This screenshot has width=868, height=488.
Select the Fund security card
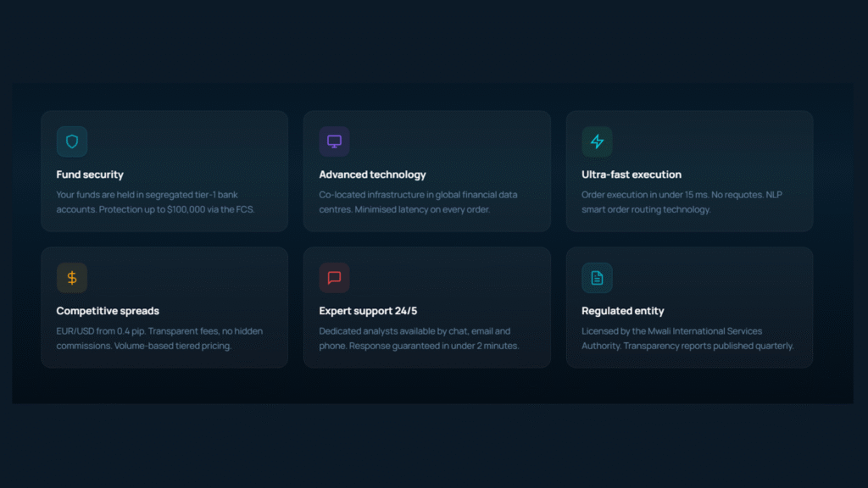click(164, 170)
